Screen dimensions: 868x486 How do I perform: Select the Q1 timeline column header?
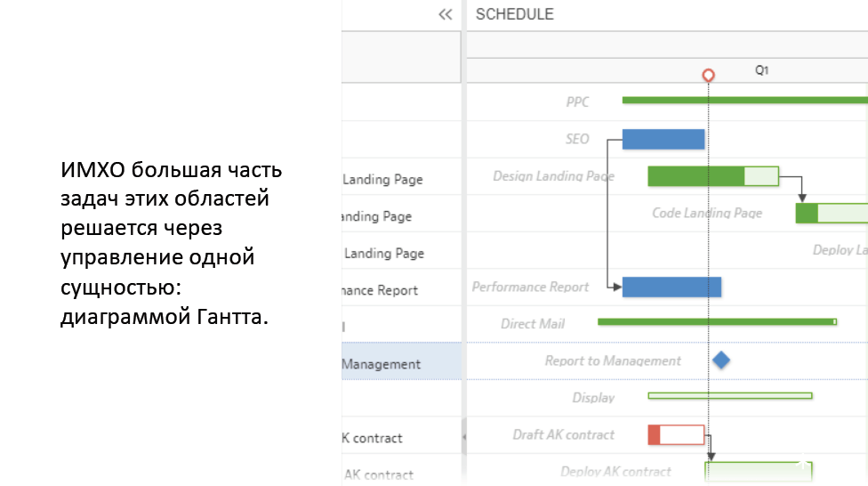761,70
